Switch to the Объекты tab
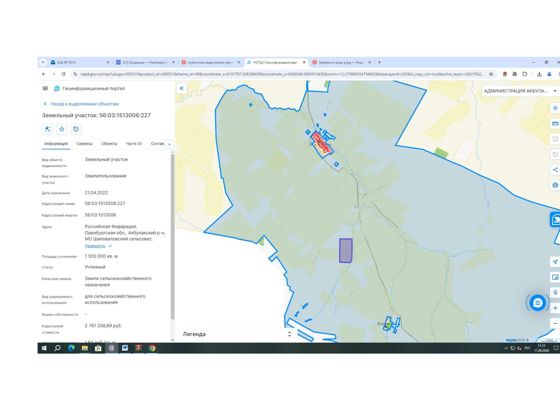The width and height of the screenshot is (560, 396). [x=109, y=144]
